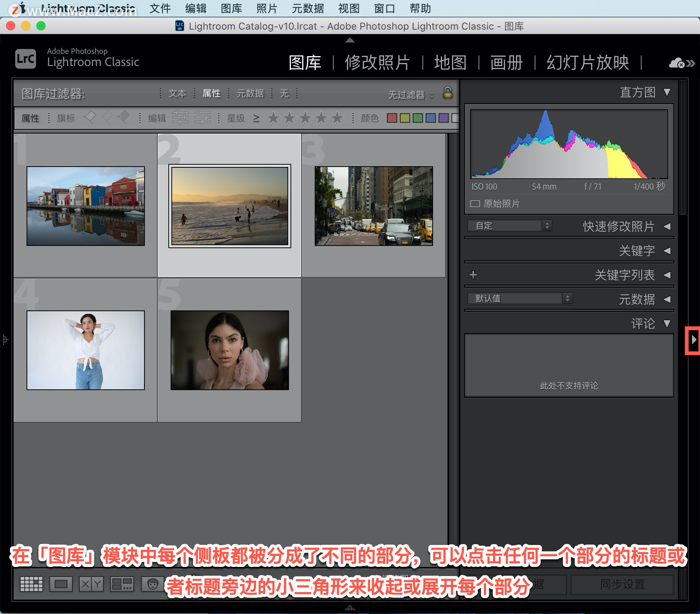The image size is (700, 614).
Task: Select the 属性 library filter
Action: [211, 93]
